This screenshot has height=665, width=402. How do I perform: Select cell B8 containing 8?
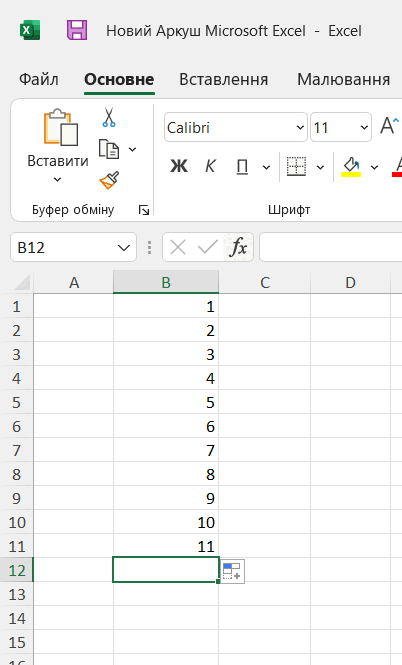pos(166,474)
